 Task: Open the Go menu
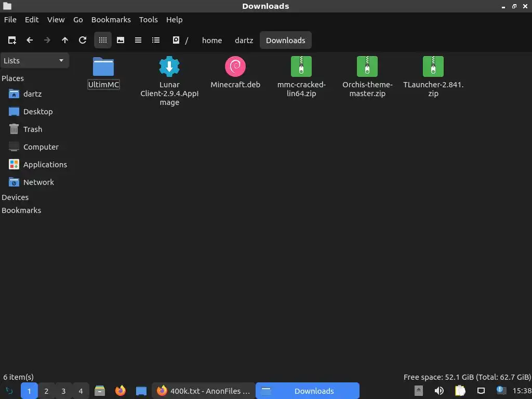(x=78, y=20)
